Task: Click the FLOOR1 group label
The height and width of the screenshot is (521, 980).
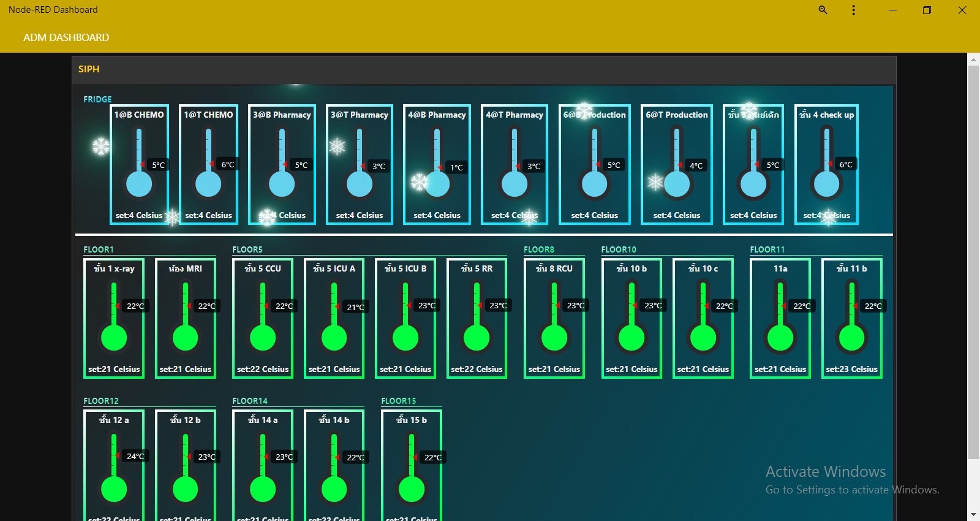Action: (99, 249)
